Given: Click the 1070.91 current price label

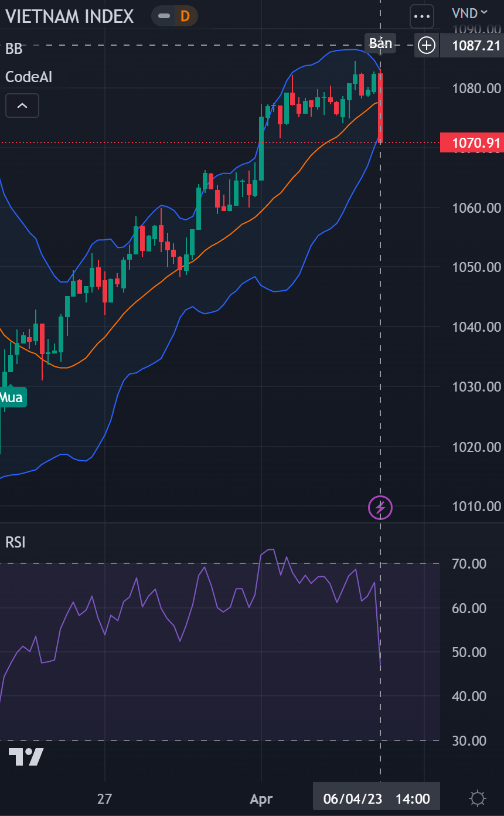Looking at the screenshot, I should point(472,142).
